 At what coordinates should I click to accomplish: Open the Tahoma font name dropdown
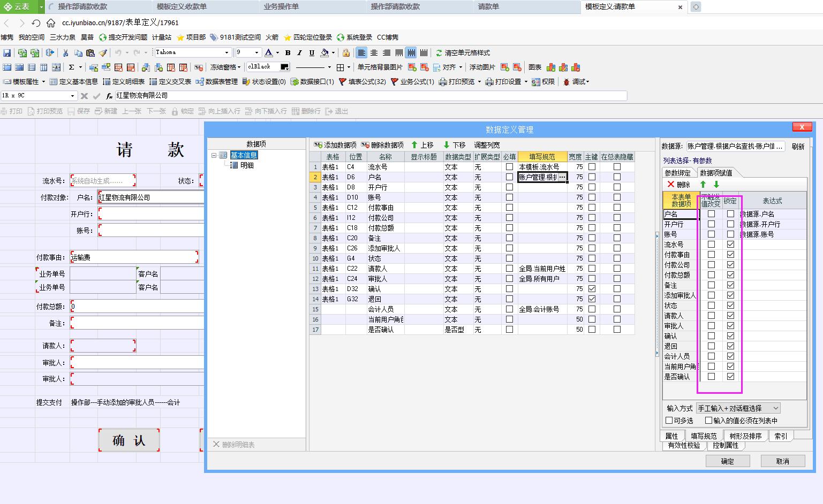click(x=226, y=52)
